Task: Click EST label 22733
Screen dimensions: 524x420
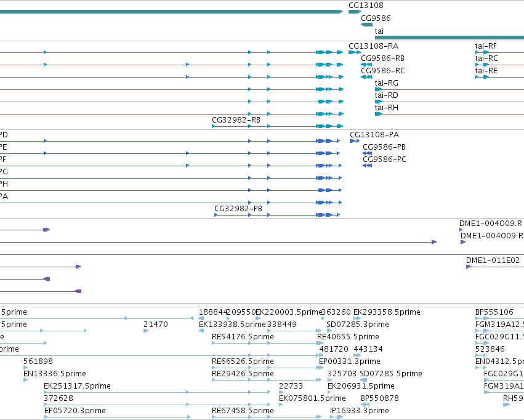Action: (x=291, y=386)
